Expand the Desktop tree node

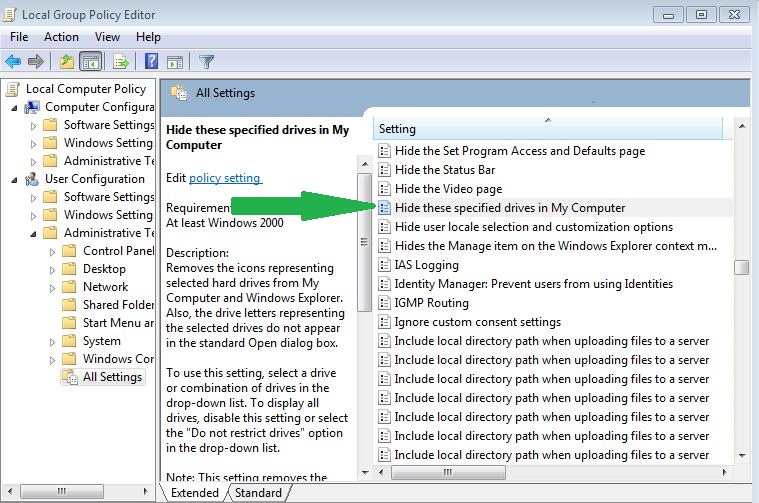click(52, 270)
